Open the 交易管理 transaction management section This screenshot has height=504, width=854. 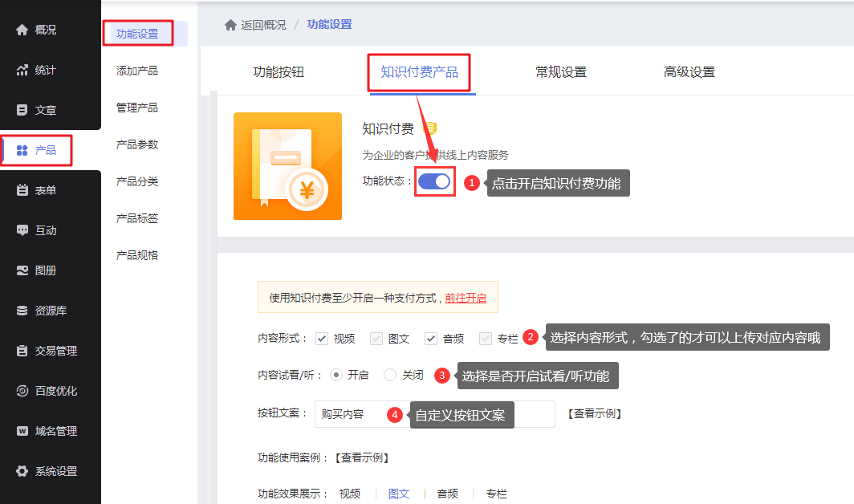(x=45, y=351)
